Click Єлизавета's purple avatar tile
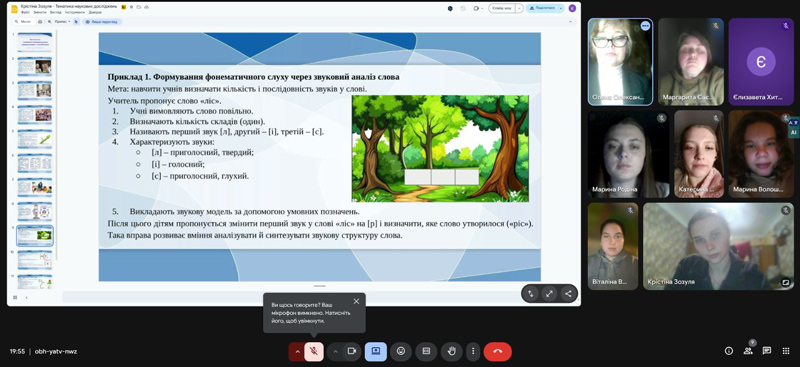800x367 pixels. pyautogui.click(x=761, y=62)
